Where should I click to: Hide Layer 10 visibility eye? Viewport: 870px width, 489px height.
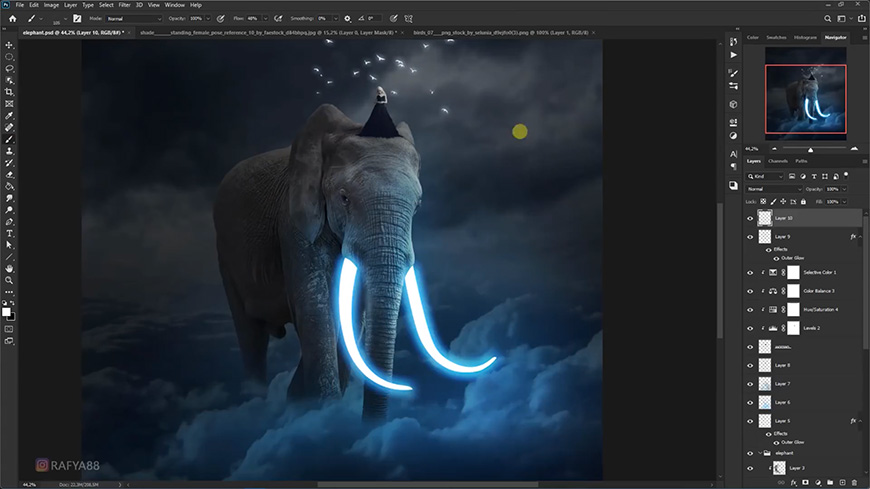(x=750, y=219)
